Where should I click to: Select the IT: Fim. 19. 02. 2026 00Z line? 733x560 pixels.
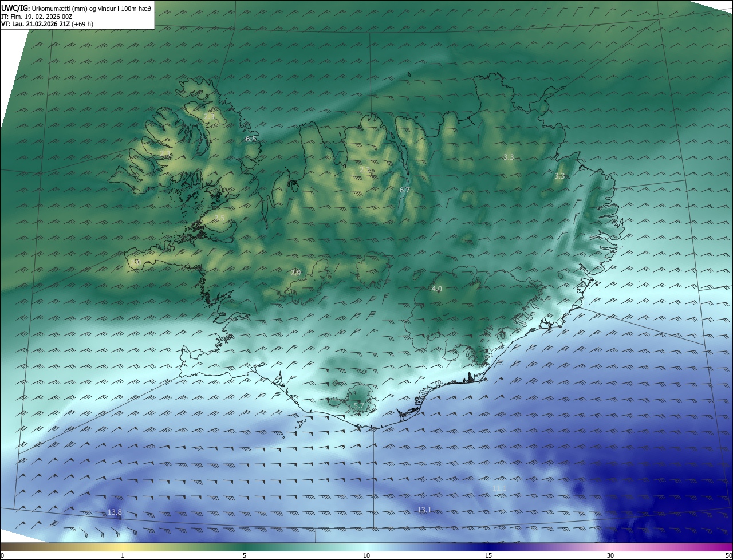pos(37,16)
